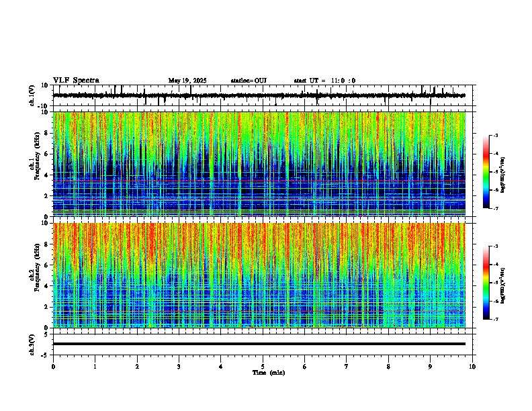This screenshot has height=411, width=532.
Task: Click the "2" kHz tick on ch.2 spectrogram
Action: point(47,307)
